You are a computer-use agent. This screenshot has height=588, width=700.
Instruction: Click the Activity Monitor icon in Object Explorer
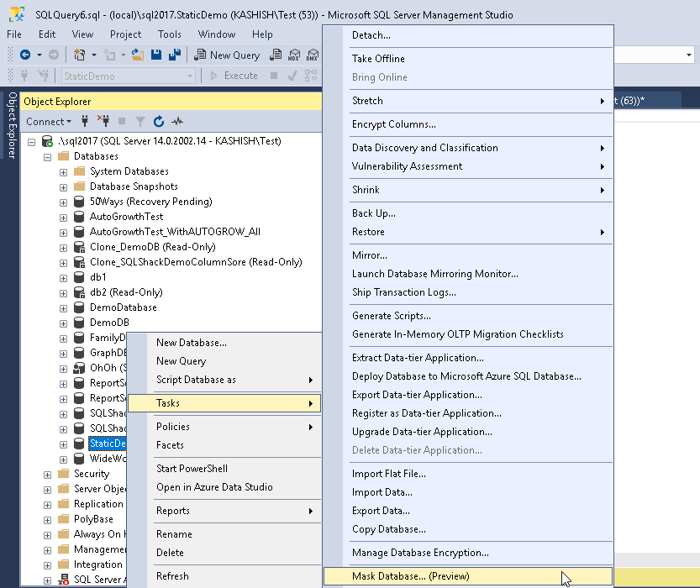click(x=177, y=122)
